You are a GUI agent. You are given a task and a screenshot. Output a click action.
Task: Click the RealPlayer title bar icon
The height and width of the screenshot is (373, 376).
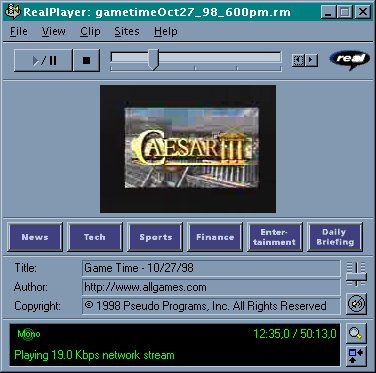click(x=13, y=12)
